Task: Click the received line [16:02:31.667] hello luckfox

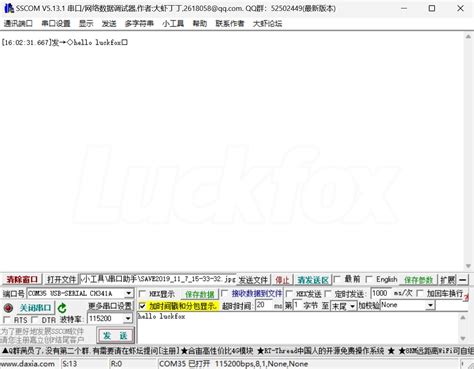Action: (65, 42)
